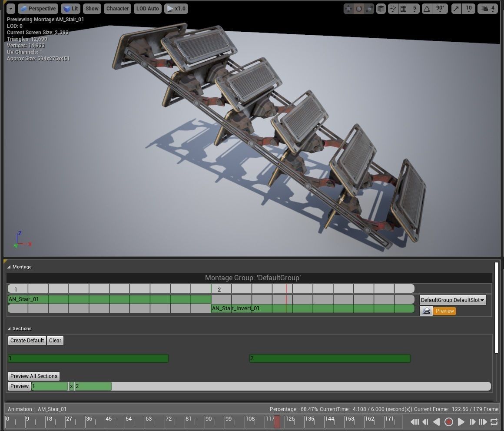
Task: Click the Create Default button
Action: (x=27, y=340)
